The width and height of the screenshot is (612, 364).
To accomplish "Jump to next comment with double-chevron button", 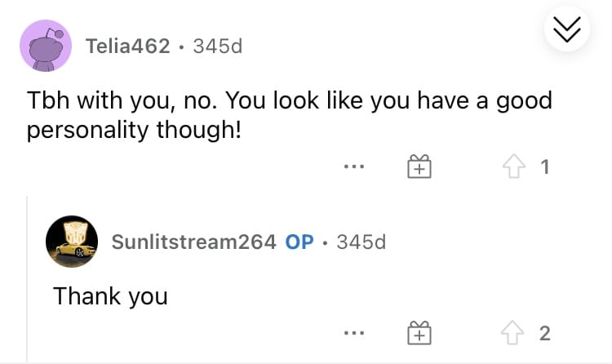I will tap(567, 29).
